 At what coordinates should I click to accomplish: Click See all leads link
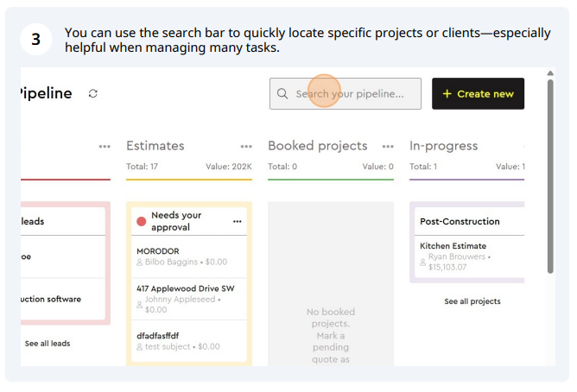pos(48,344)
